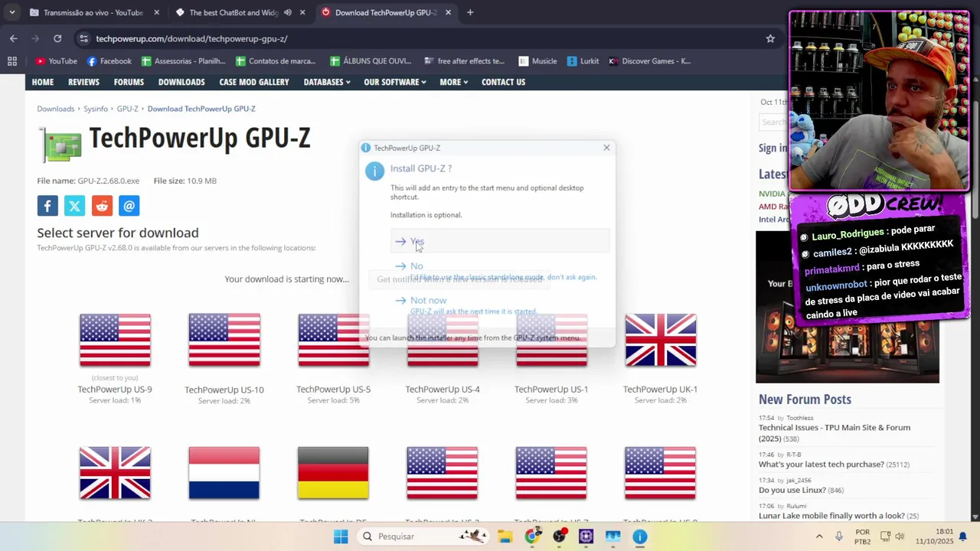The height and width of the screenshot is (551, 980).
Task: Click the Sysinfo breadcrumb link
Action: (96, 109)
